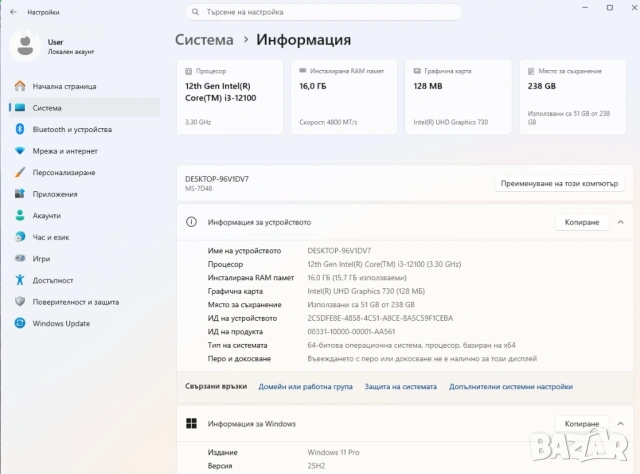Copy device info with Копиране button
Viewport: 640px width, 474px height.
click(582, 222)
